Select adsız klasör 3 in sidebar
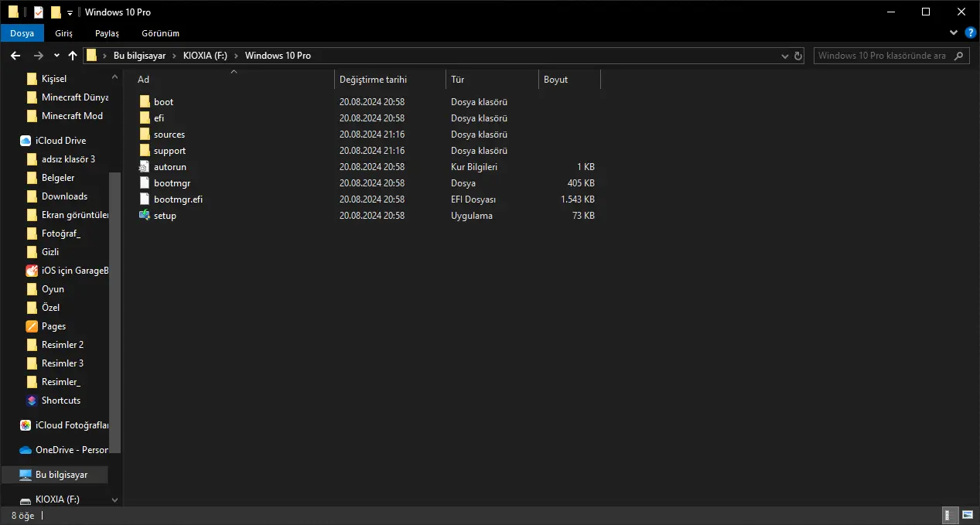Screen dimensions: 980x525 tap(68, 159)
